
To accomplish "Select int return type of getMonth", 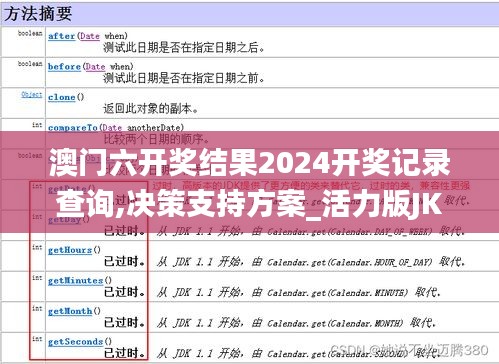I will click(x=37, y=308).
